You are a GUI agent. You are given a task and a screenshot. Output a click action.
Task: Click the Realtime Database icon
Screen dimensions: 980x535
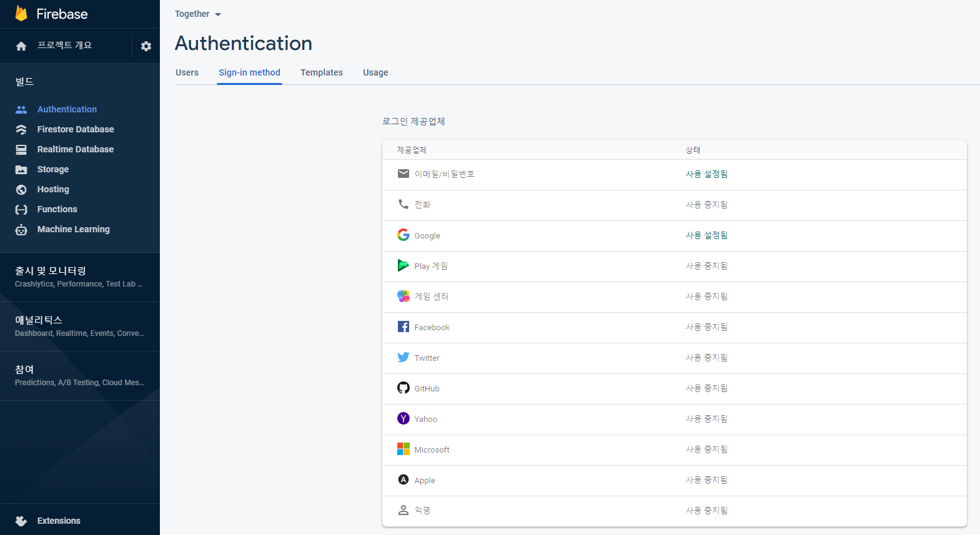21,149
